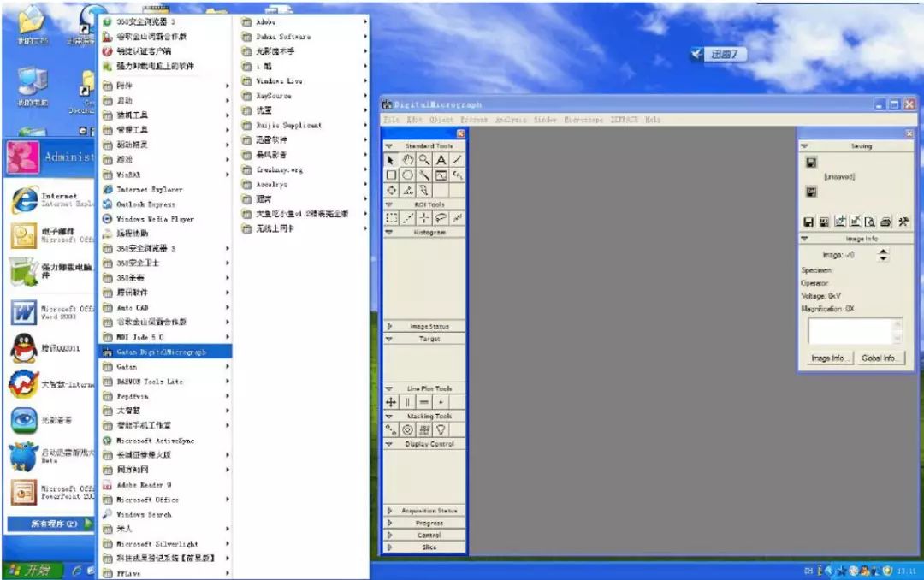Select the concentric-circle bandpass mask tool
This screenshot has width=924, height=580.
pos(408,429)
